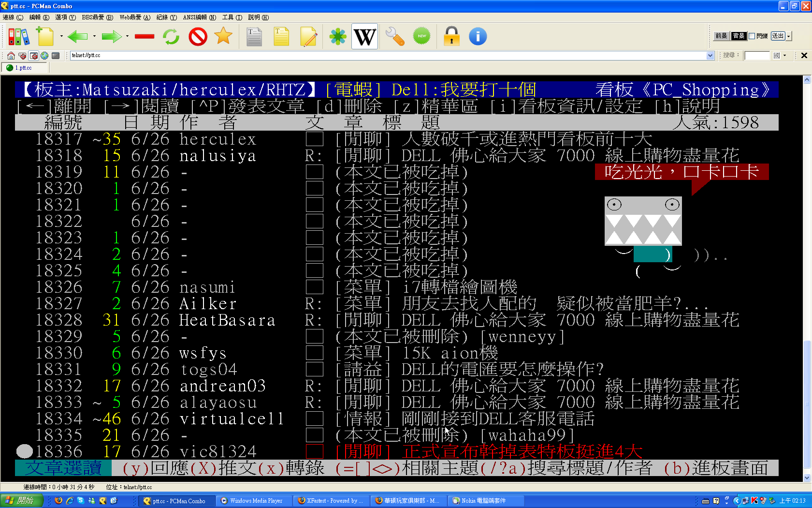Open the 送出 send dropdown arrow

point(788,36)
